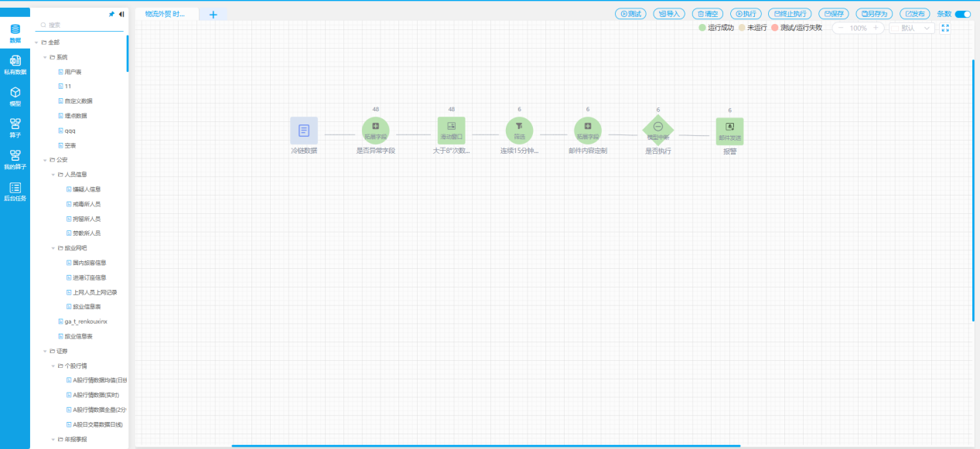The width and height of the screenshot is (980, 449).
Task: Select the 筛选 filter node
Action: (519, 131)
